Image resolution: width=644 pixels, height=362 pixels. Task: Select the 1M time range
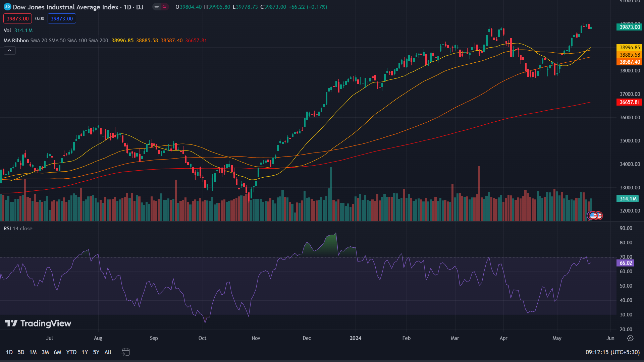coord(33,352)
